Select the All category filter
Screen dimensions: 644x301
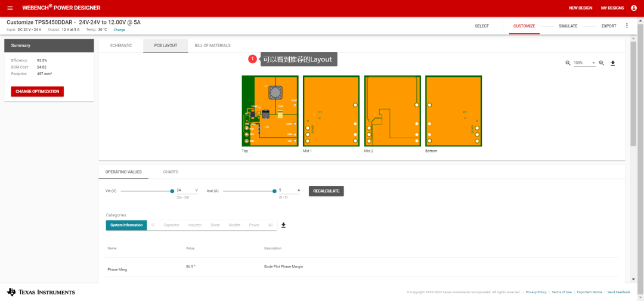coord(270,225)
